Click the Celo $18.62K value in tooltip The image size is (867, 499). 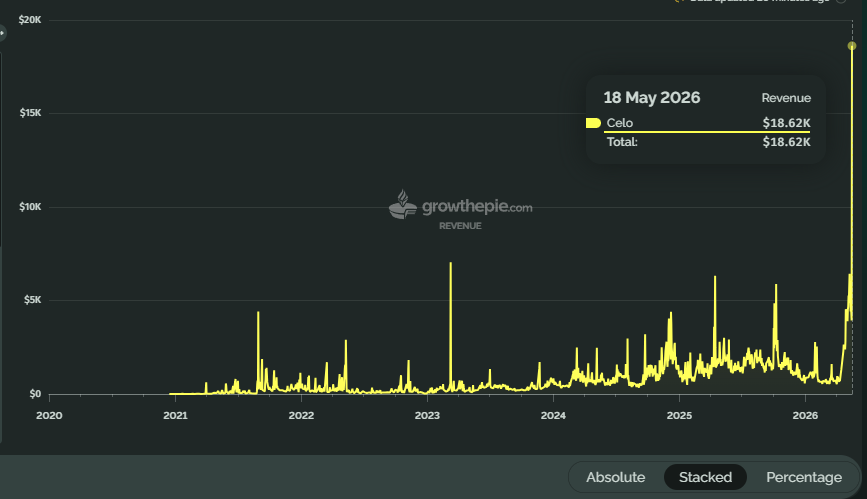pos(786,123)
